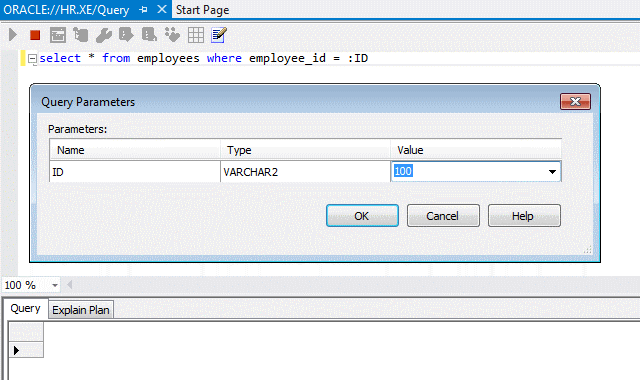Click the explain plan tree icon

pyautogui.click(x=81, y=35)
